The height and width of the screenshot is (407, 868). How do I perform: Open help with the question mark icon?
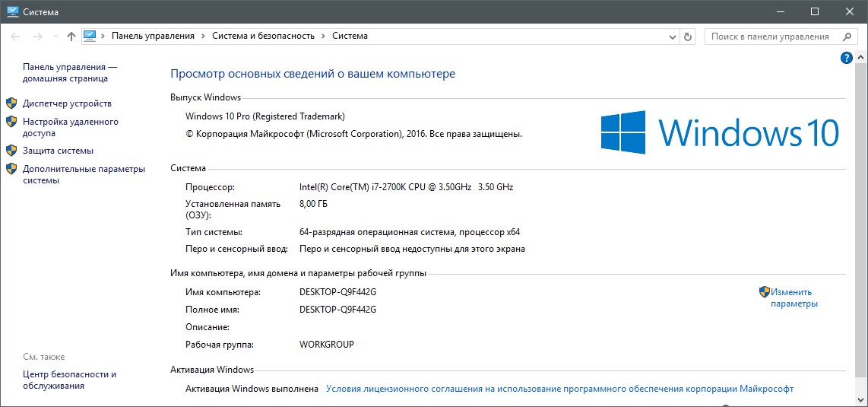click(846, 58)
